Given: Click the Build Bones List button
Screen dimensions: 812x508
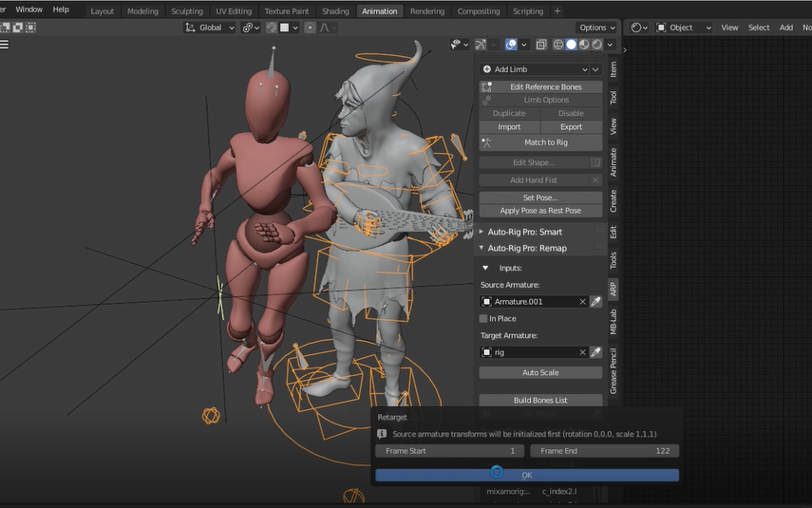Looking at the screenshot, I should pos(540,400).
